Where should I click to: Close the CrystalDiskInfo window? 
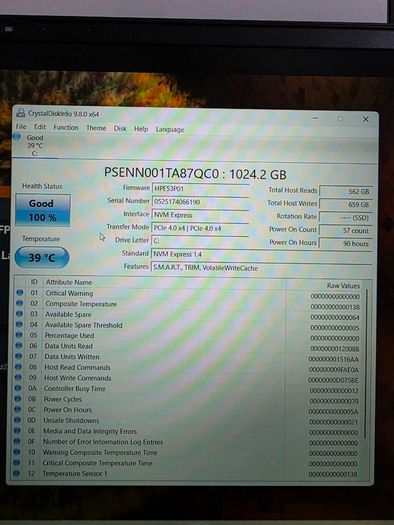pyautogui.click(x=366, y=119)
